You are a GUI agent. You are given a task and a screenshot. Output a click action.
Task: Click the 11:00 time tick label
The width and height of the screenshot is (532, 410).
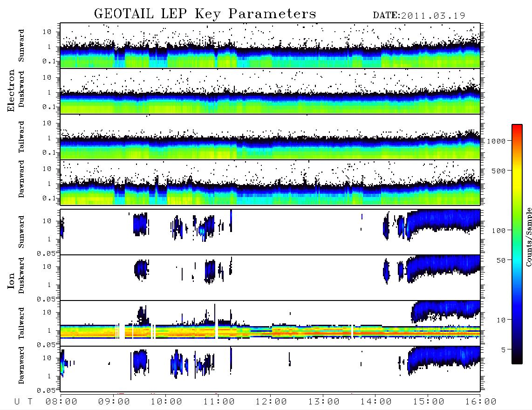pos(219,402)
